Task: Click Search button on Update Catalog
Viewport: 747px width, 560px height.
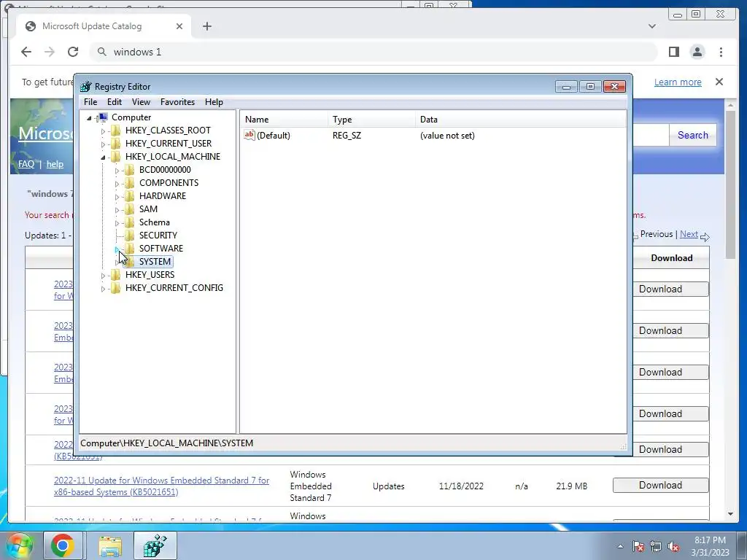Action: [x=693, y=135]
